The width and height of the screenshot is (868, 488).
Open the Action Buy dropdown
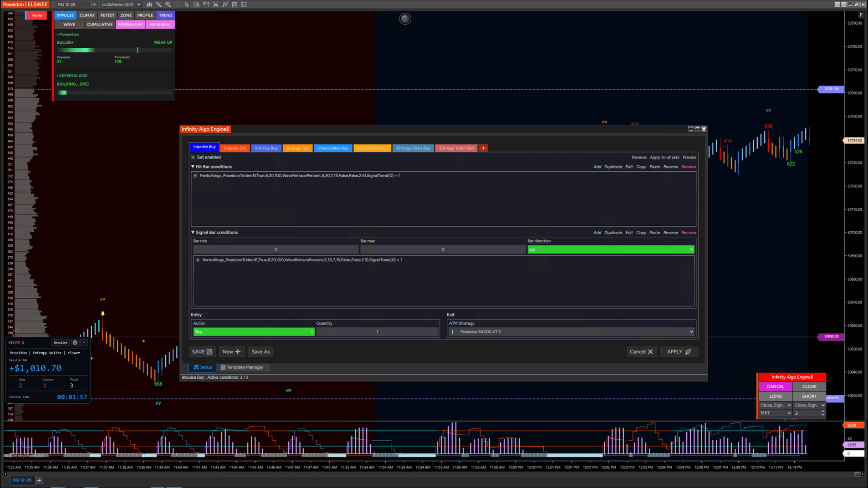pyautogui.click(x=254, y=332)
